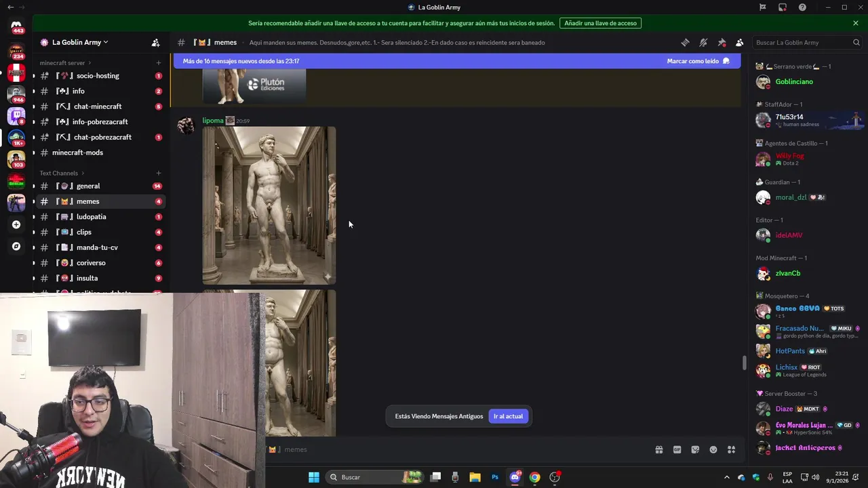Open the insulta channel
Image resolution: width=868 pixels, height=488 pixels.
click(x=100, y=278)
